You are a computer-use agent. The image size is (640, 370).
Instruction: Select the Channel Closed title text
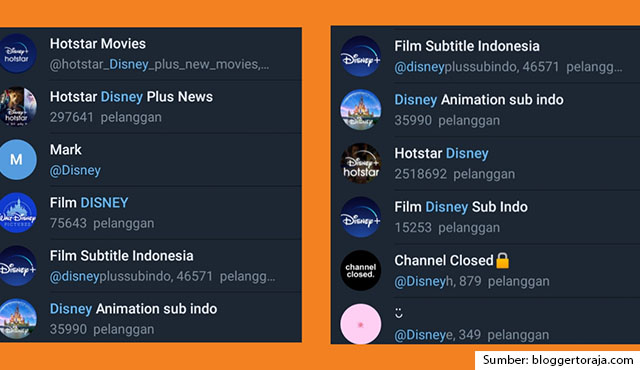pyautogui.click(x=444, y=260)
